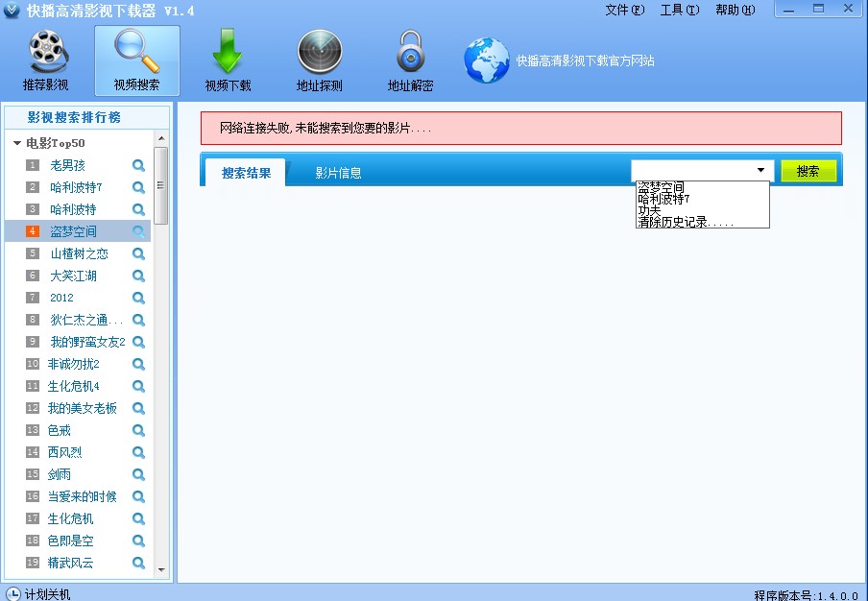Viewport: 868px width, 601px height.
Task: Click the globe icon for the official website
Action: (485, 60)
